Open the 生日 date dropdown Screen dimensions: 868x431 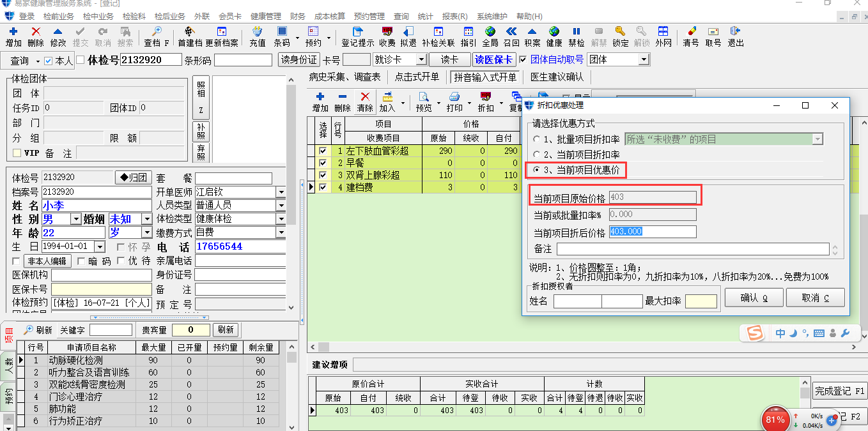pos(99,246)
